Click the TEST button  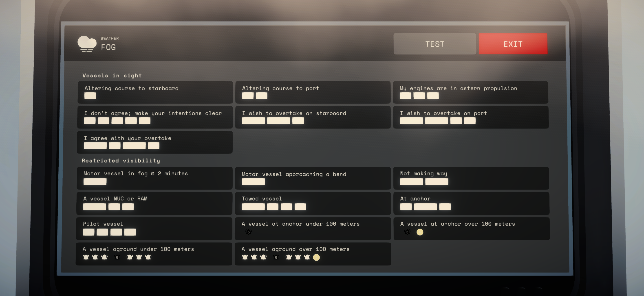point(434,44)
